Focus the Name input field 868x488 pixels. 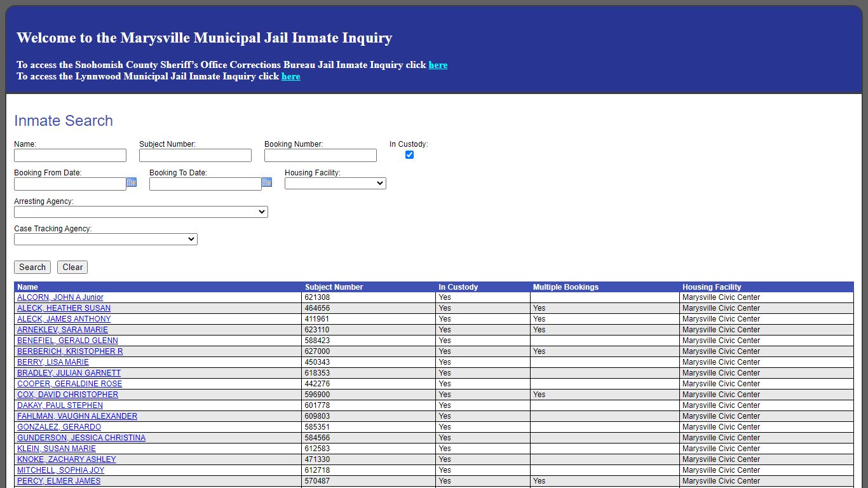coord(71,156)
